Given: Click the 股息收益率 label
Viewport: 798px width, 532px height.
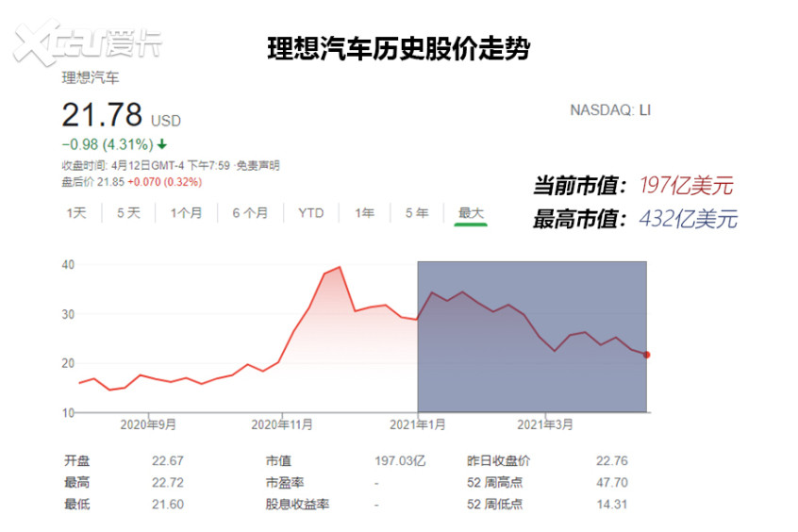Looking at the screenshot, I should coord(297,504).
